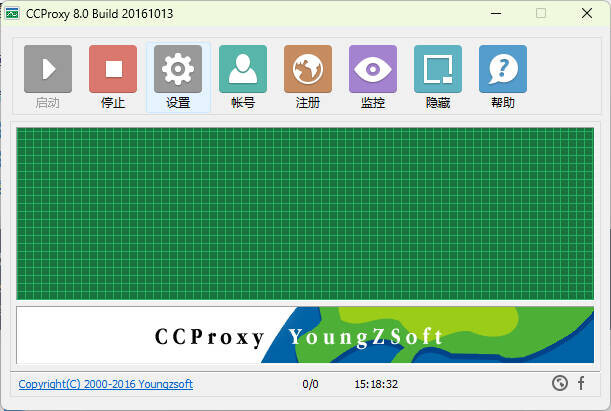The image size is (611, 411).
Task: Close the CCProxy window
Action: pos(586,13)
